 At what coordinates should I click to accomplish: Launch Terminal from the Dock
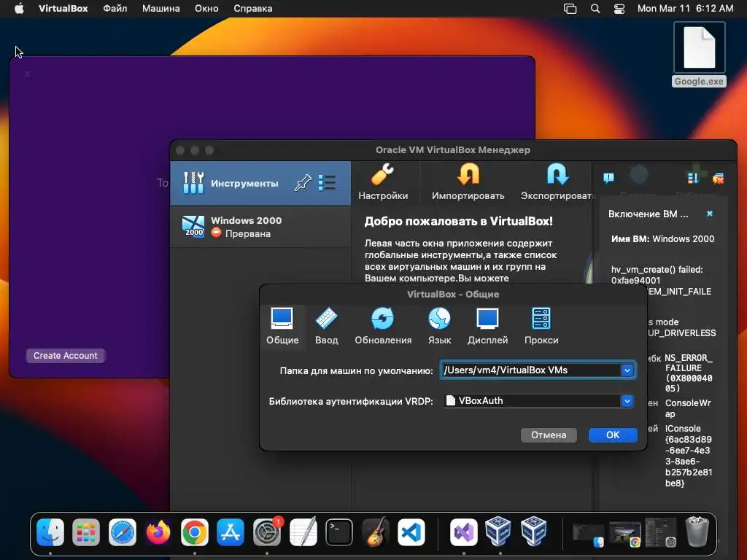[x=338, y=532]
